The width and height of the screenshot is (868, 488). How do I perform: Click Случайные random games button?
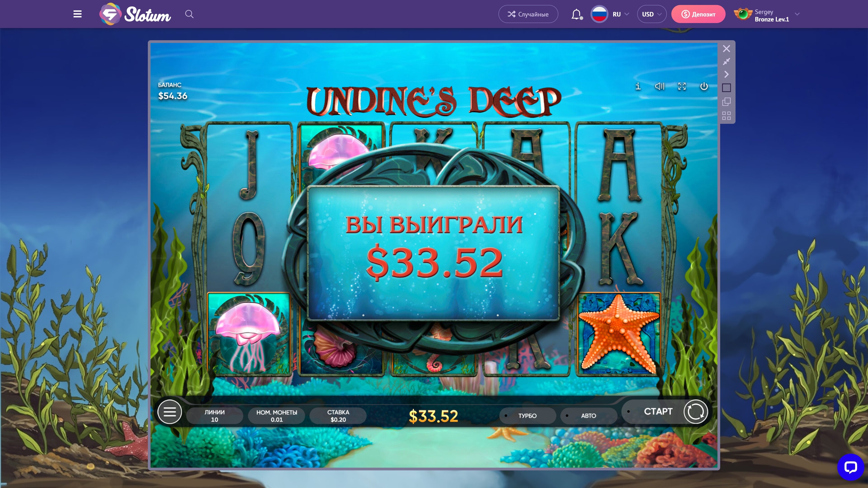pos(528,14)
